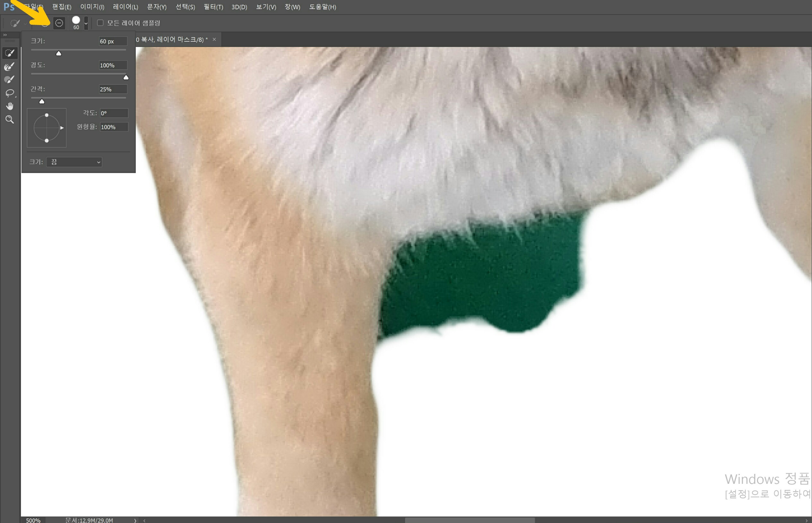Expand the collapsed toolbox with double chevron
Viewport: 812px width, 523px height.
click(x=5, y=35)
